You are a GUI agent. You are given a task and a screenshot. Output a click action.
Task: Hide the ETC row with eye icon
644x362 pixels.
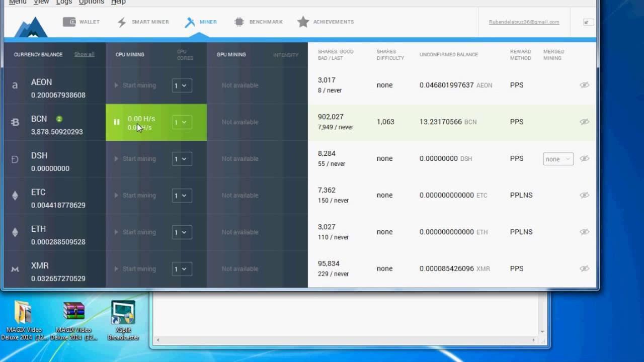tap(584, 195)
